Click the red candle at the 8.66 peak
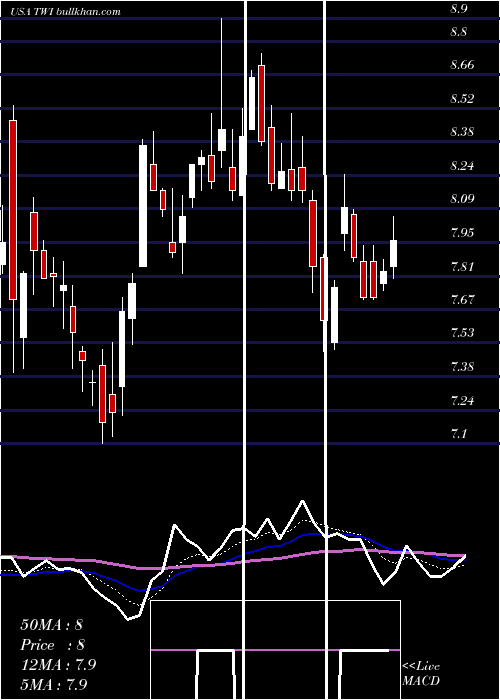The width and height of the screenshot is (500, 700). [x=262, y=104]
